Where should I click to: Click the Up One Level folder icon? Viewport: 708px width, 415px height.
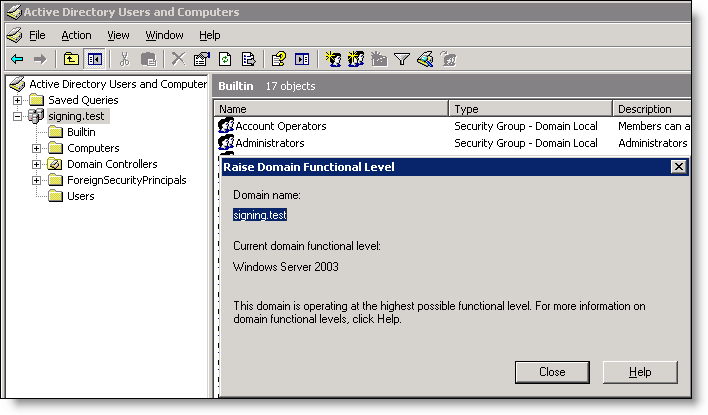(x=72, y=60)
